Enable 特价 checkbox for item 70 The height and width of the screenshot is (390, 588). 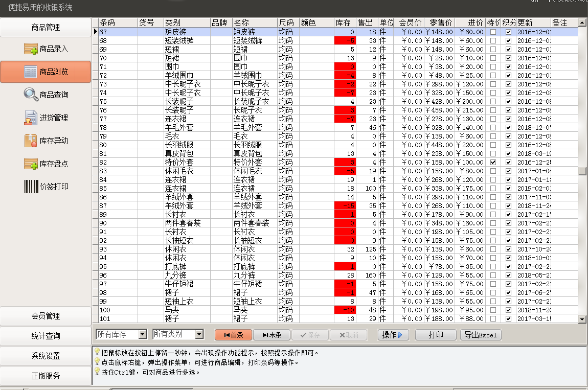tap(493, 58)
